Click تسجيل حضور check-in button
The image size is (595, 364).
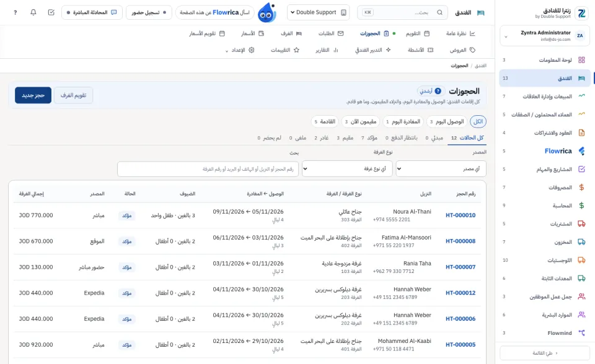click(x=149, y=12)
